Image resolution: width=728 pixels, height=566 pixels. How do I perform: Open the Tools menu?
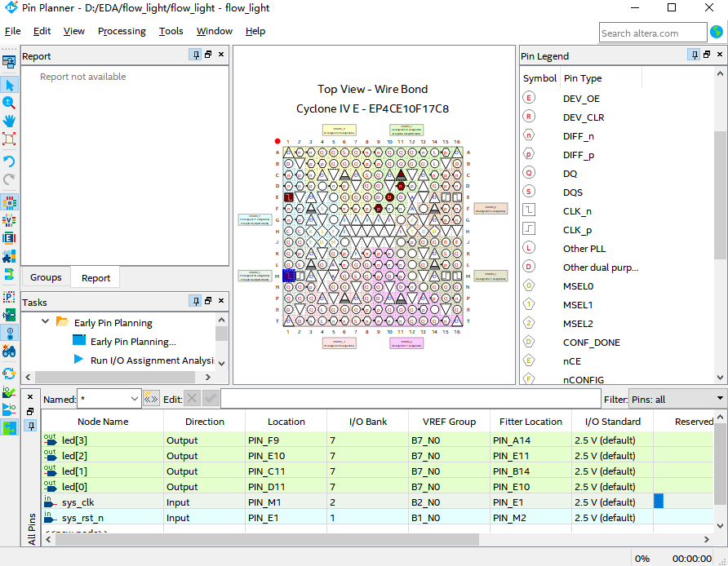point(171,31)
